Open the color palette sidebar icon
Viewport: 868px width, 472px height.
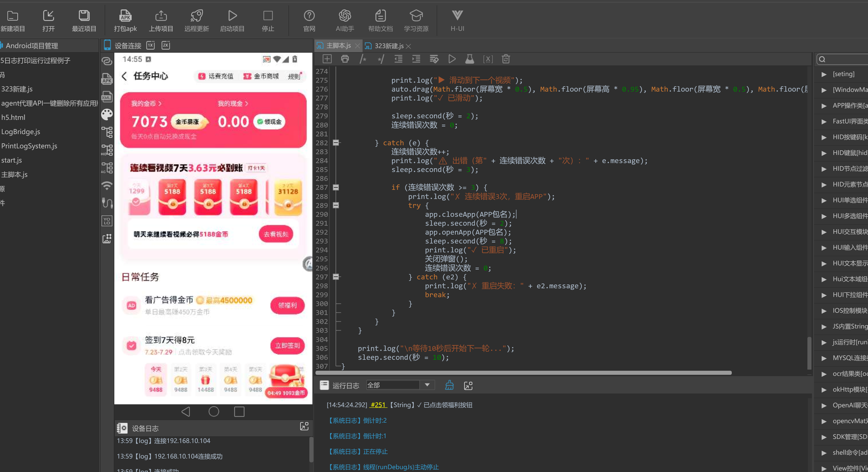(x=107, y=115)
